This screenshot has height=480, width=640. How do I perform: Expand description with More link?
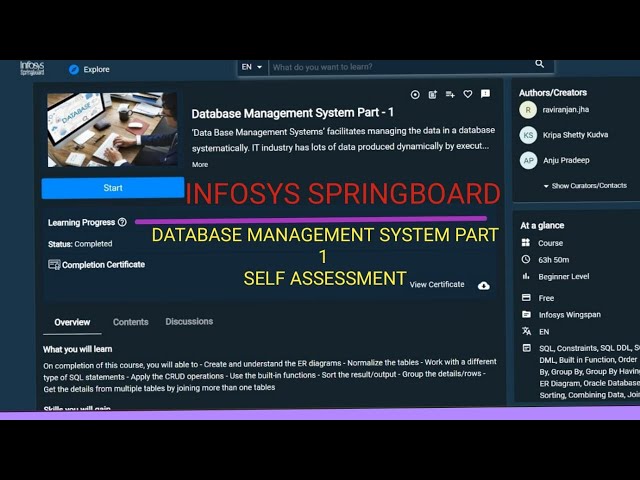pos(200,164)
